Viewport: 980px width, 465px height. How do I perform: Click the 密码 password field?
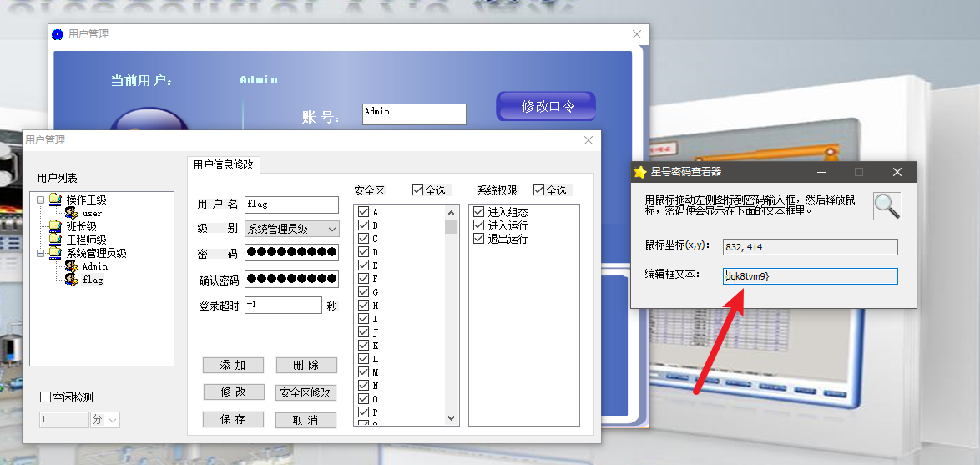coord(291,252)
